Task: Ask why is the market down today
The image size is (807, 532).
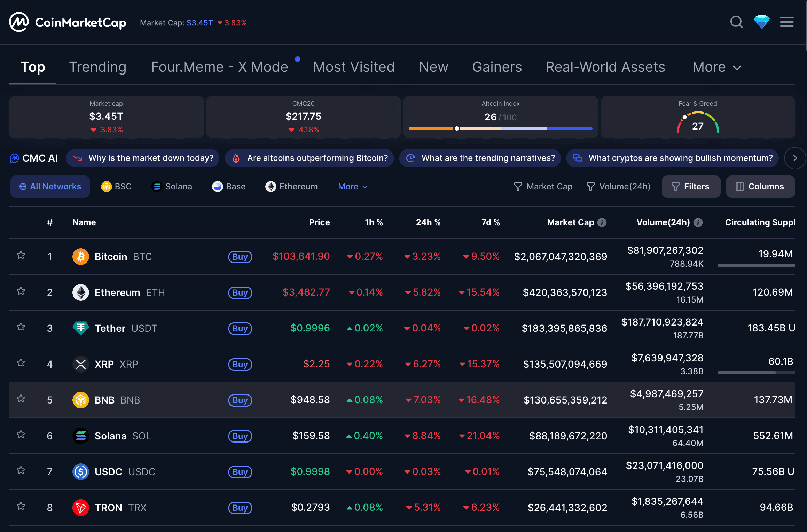Action: coord(143,158)
